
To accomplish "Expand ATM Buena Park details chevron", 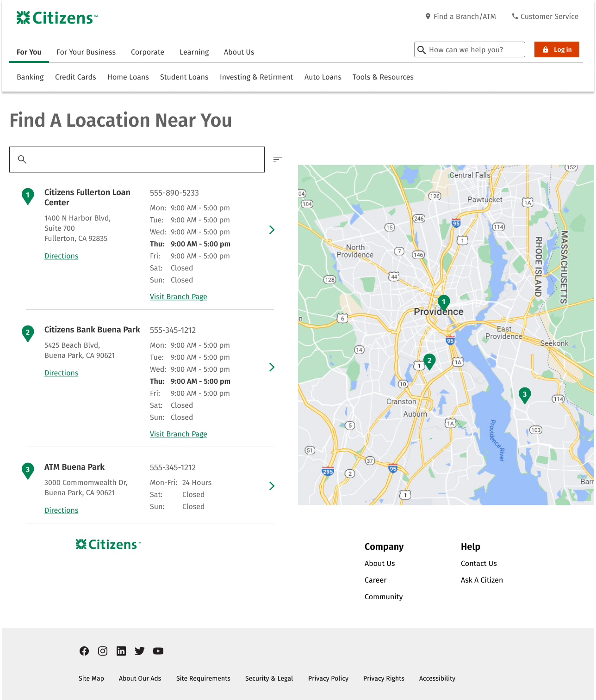I will tap(272, 486).
